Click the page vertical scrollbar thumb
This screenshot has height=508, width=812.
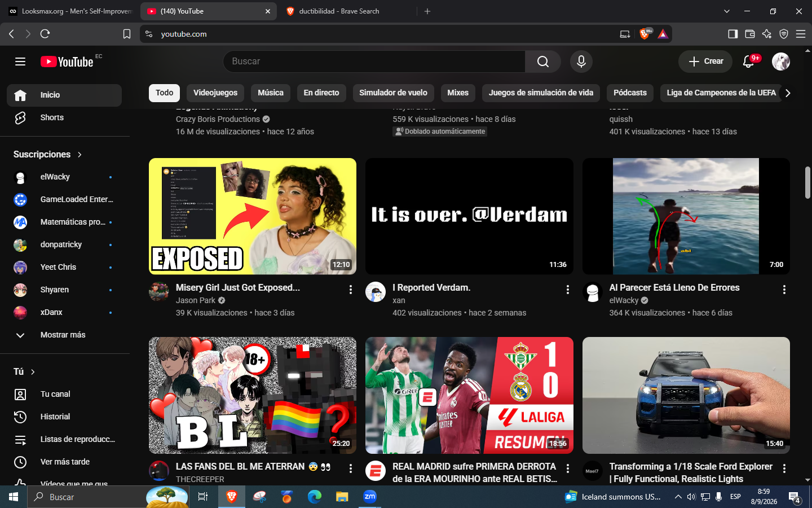(807, 183)
